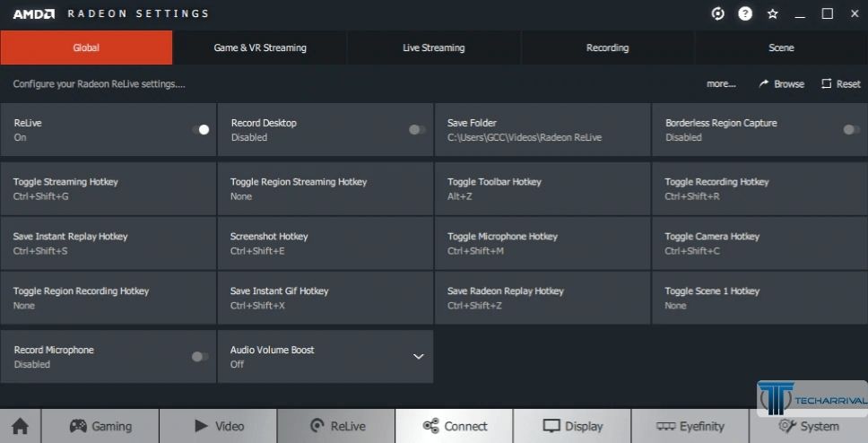Edit the Toggle Toolbar Hotkey tile
The image size is (868, 443).
coord(542,189)
